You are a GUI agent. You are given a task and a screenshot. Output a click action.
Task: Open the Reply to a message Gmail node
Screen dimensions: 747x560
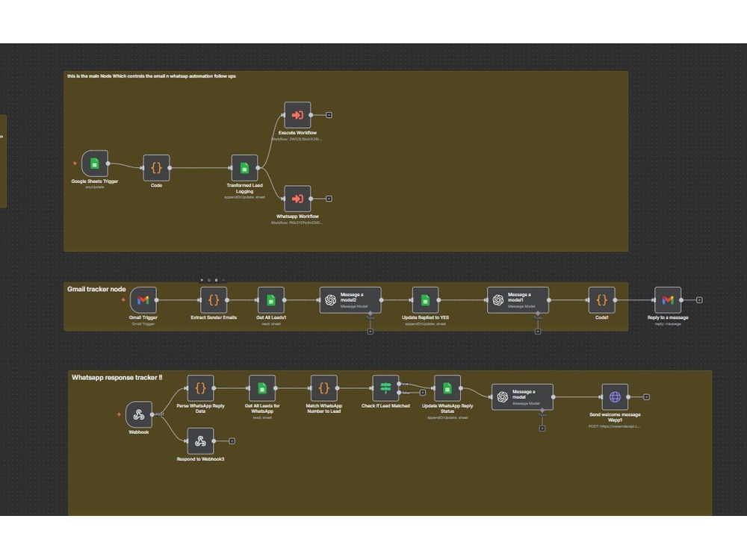(x=667, y=300)
